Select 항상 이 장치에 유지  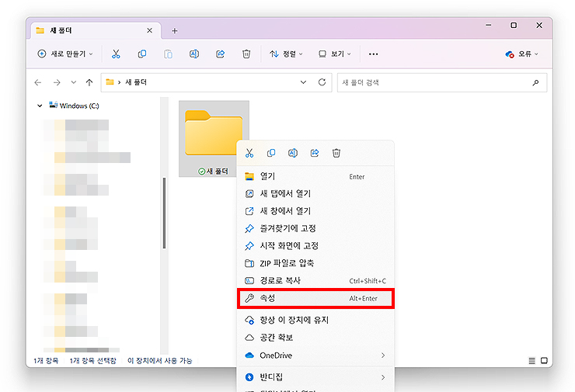coord(315,320)
